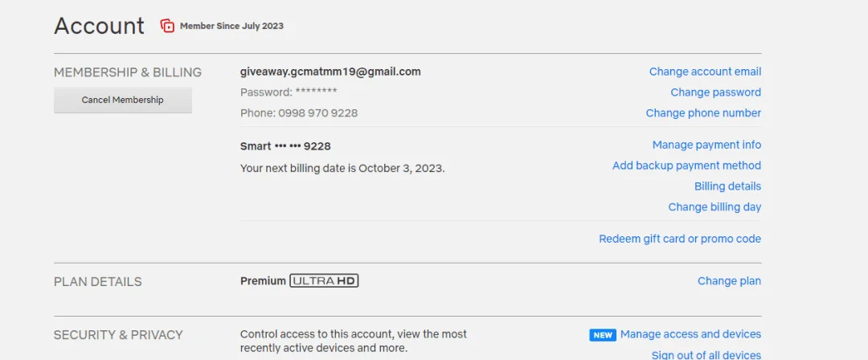
Task: Click the Member Since July 2023 label
Action: [x=232, y=26]
